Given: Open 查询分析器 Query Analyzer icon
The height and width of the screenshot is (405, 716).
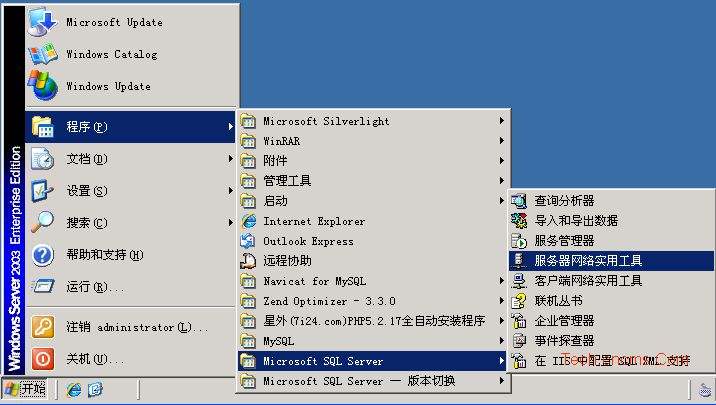Looking at the screenshot, I should (519, 200).
